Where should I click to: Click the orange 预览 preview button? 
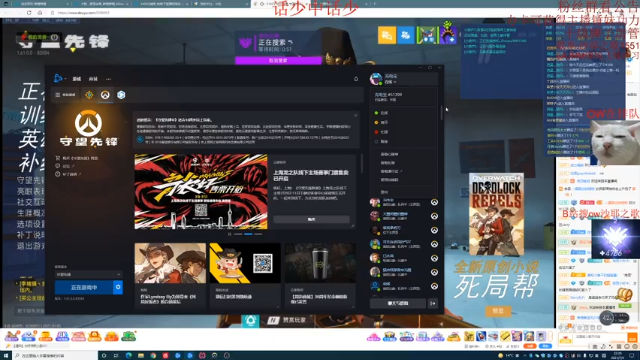tap(498, 311)
